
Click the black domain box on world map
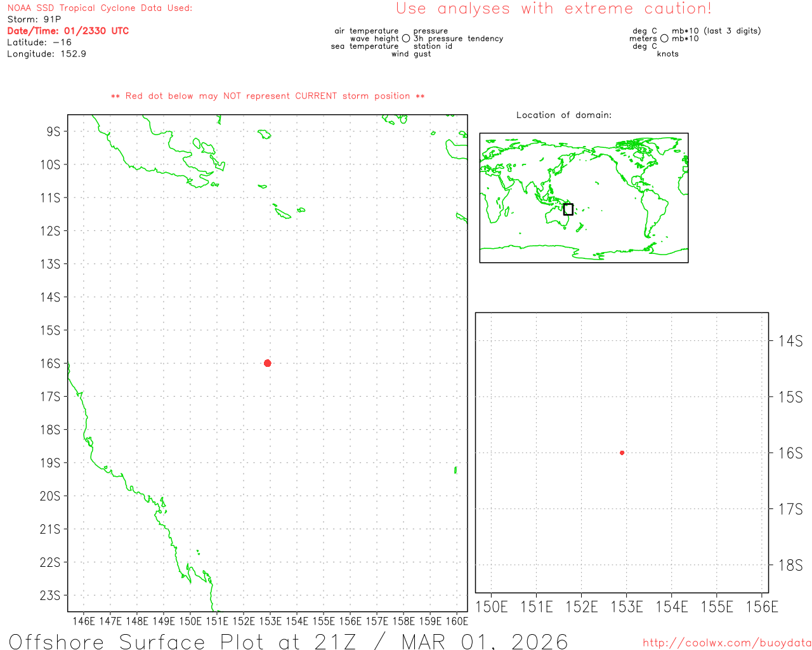pyautogui.click(x=568, y=209)
